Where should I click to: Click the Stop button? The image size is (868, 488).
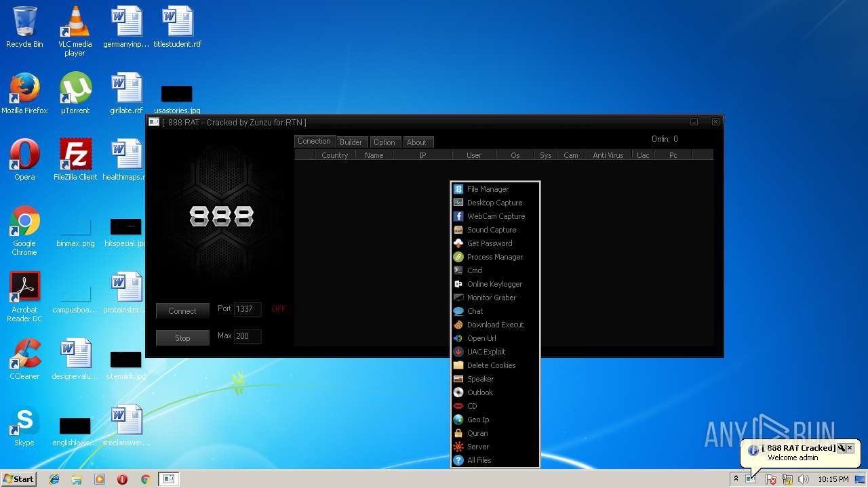pyautogui.click(x=182, y=338)
